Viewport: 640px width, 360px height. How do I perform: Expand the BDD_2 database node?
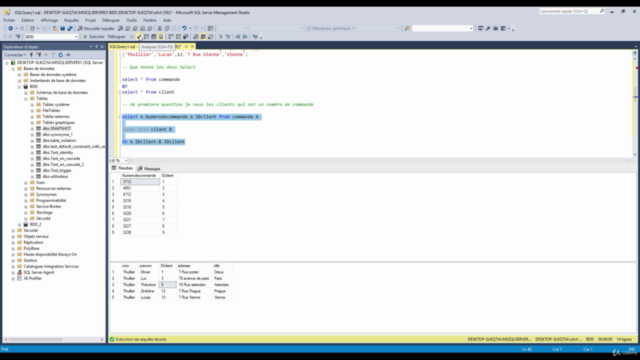19,224
